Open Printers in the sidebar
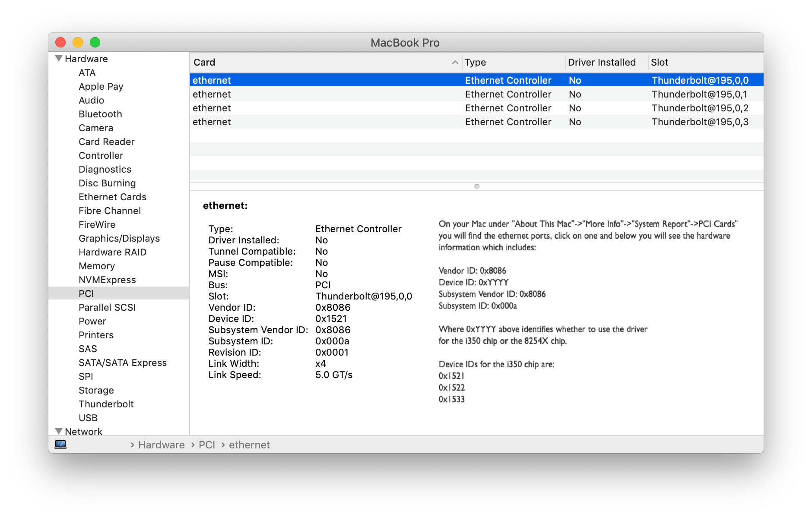 tap(96, 335)
